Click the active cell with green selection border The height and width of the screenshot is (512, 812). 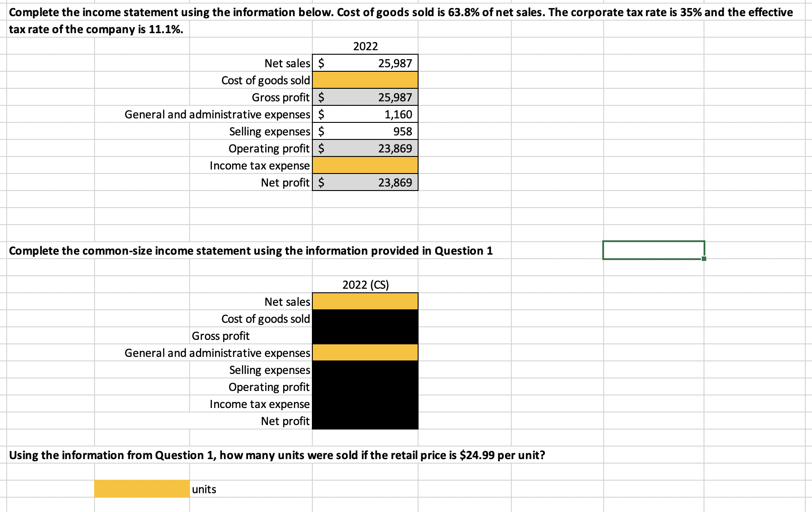point(653,251)
